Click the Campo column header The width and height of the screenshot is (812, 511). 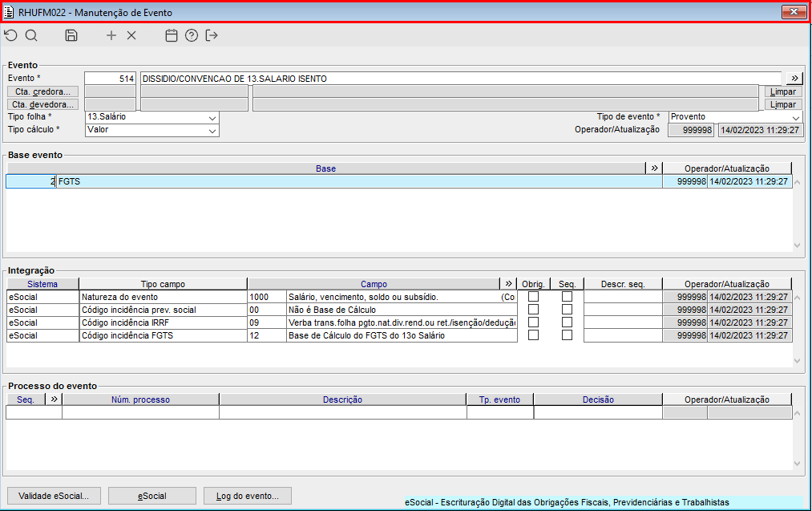(x=374, y=284)
